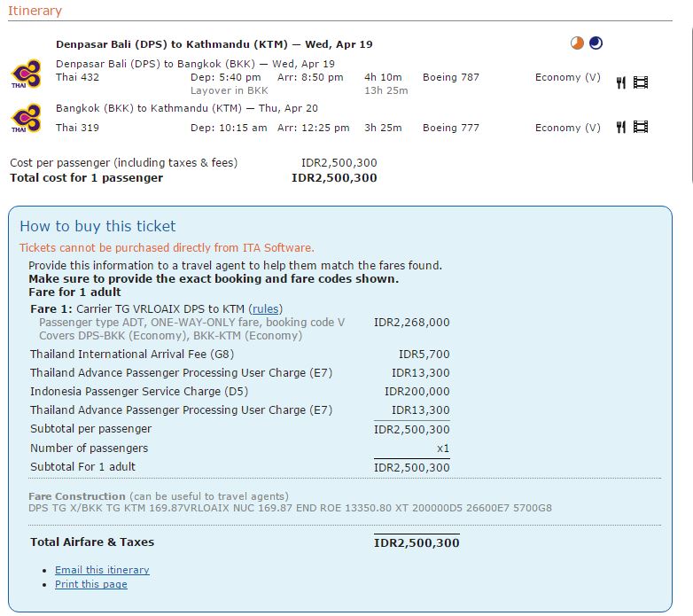Click the 'Arr: 12:25 pm' arrival time
The width and height of the screenshot is (693, 616).
pos(314,128)
